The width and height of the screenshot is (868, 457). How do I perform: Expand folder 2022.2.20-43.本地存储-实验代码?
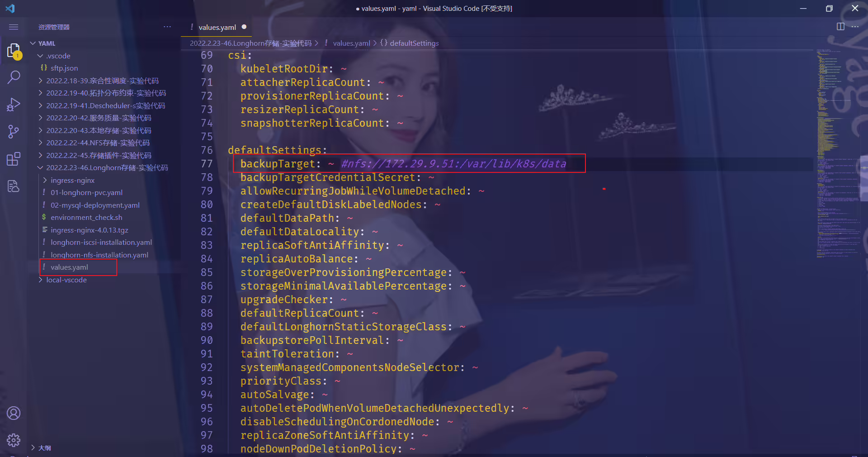point(99,130)
